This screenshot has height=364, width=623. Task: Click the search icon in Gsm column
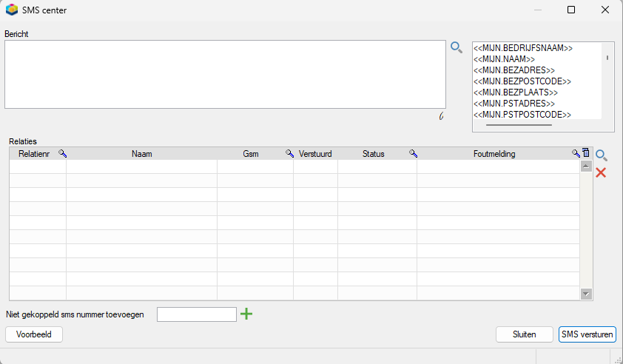click(x=289, y=153)
